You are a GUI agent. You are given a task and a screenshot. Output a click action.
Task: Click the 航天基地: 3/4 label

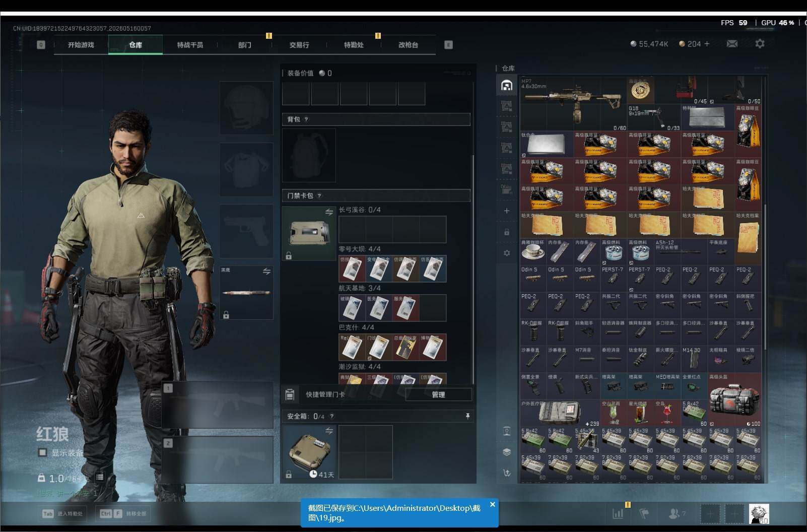pyautogui.click(x=360, y=288)
